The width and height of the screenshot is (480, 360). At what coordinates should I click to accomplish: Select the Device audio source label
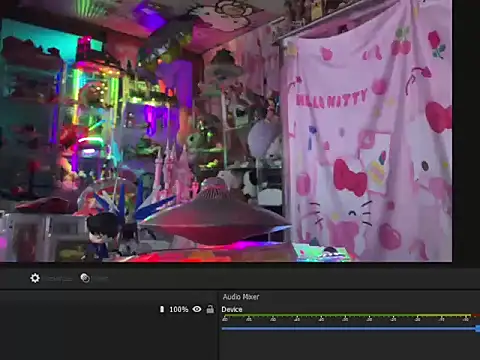point(232,309)
